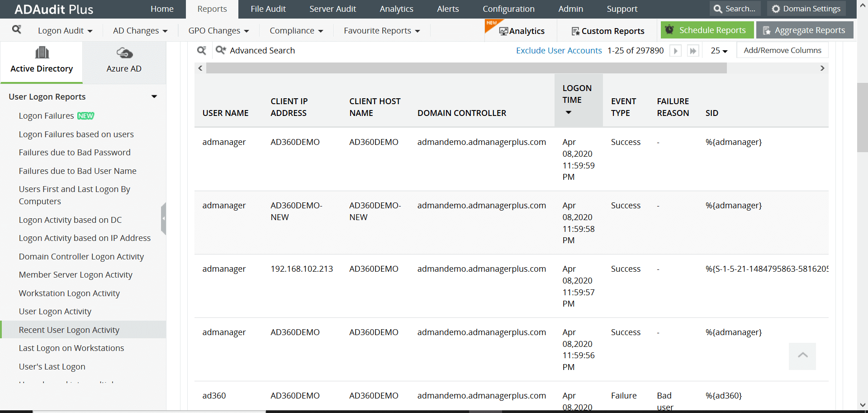Image resolution: width=868 pixels, height=413 pixels.
Task: Click the Schedule Reports clock icon
Action: [x=669, y=30]
